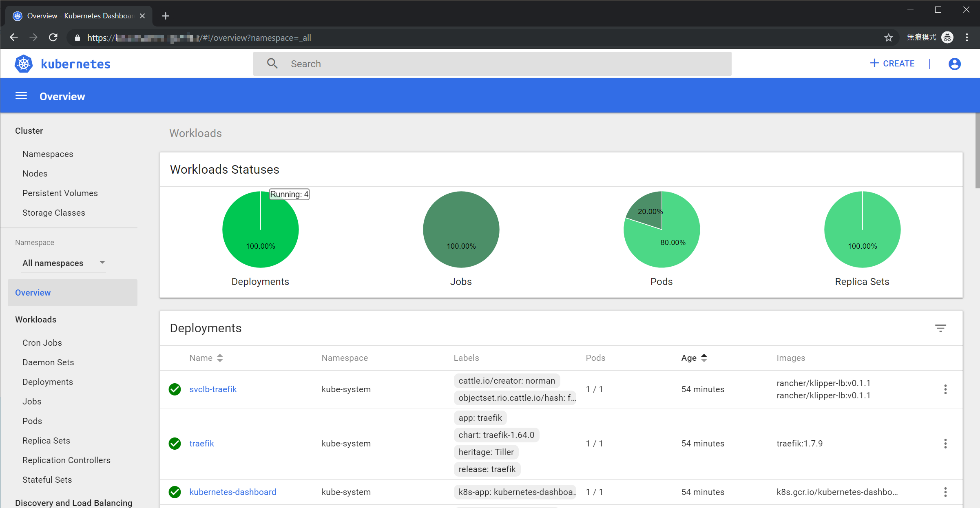Open the user account profile icon
980x508 pixels.
click(x=954, y=64)
